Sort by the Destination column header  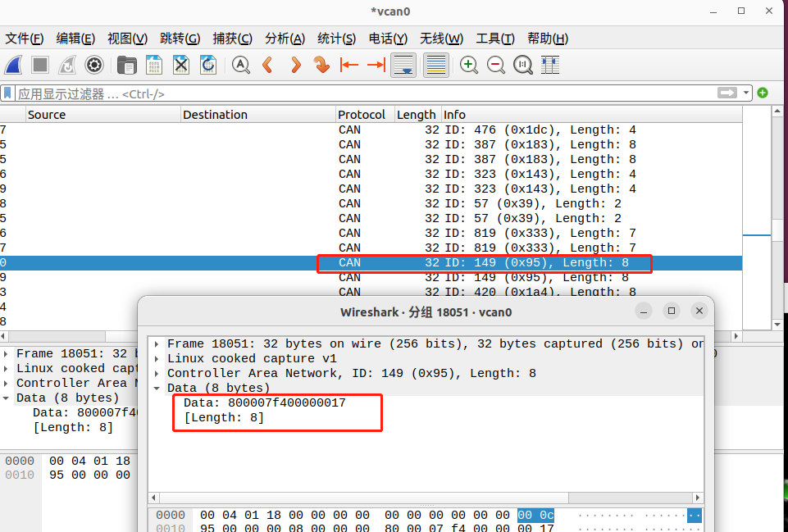pyautogui.click(x=257, y=115)
